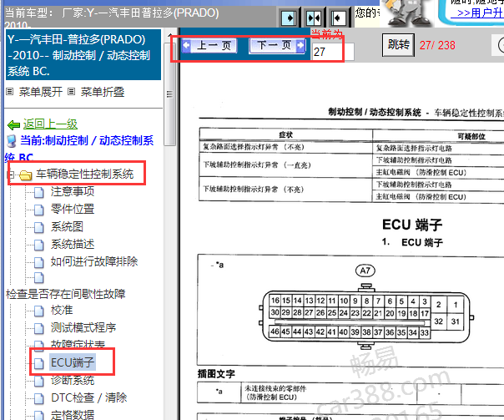504x420 pixels.
Task: Select the ECU端子 tree item
Action: (x=73, y=362)
